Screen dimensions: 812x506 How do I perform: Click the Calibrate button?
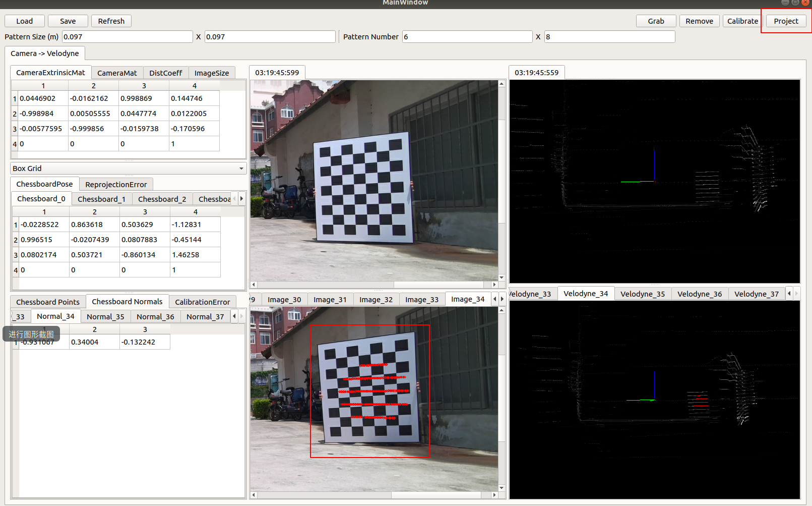tap(742, 21)
